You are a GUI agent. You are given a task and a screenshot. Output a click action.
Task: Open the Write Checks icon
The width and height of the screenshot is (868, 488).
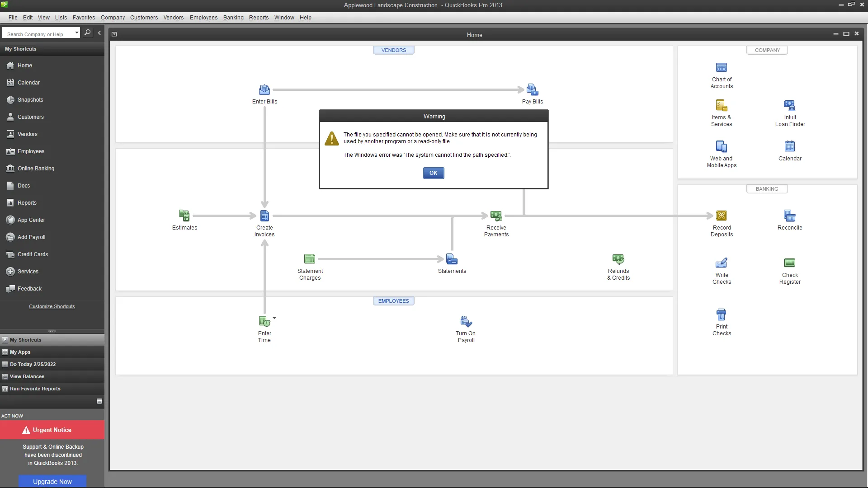coord(722,263)
